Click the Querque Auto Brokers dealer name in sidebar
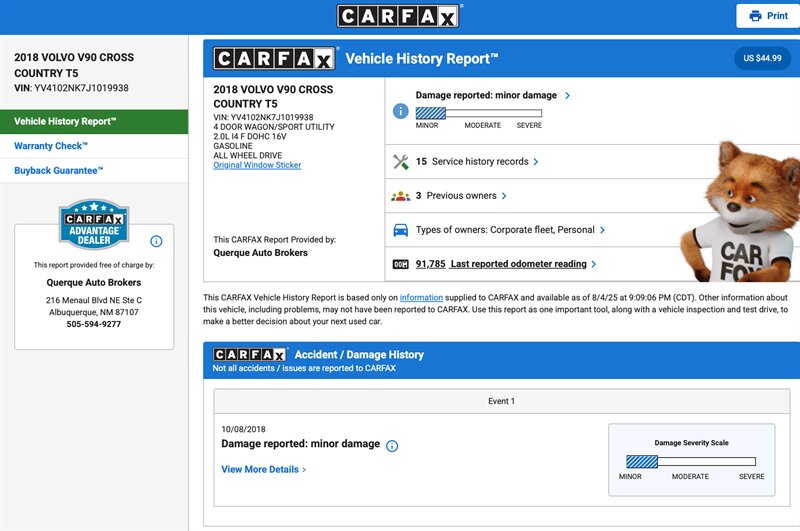This screenshot has height=531, width=800. pos(94,283)
